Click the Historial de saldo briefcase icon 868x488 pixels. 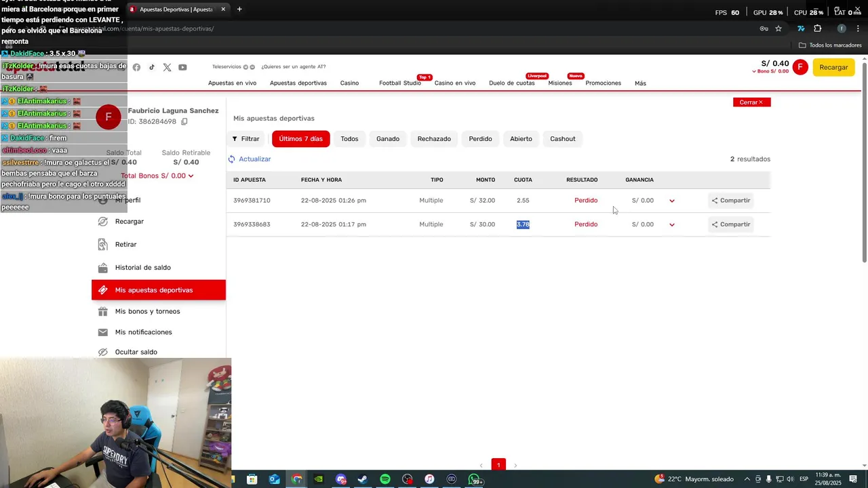[x=102, y=268]
